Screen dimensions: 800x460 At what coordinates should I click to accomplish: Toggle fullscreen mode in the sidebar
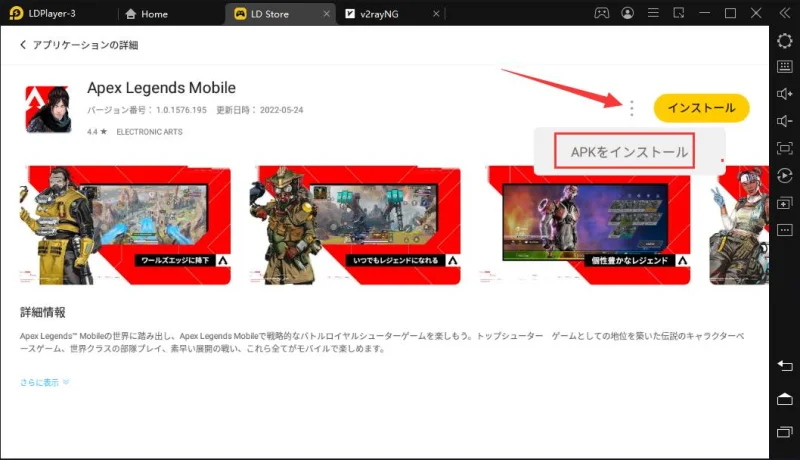tap(785, 148)
